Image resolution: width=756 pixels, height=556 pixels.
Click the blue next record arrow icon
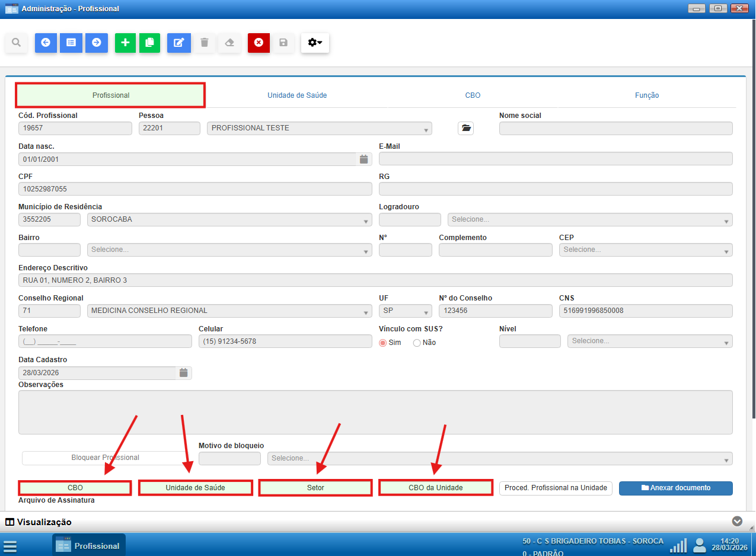point(97,43)
